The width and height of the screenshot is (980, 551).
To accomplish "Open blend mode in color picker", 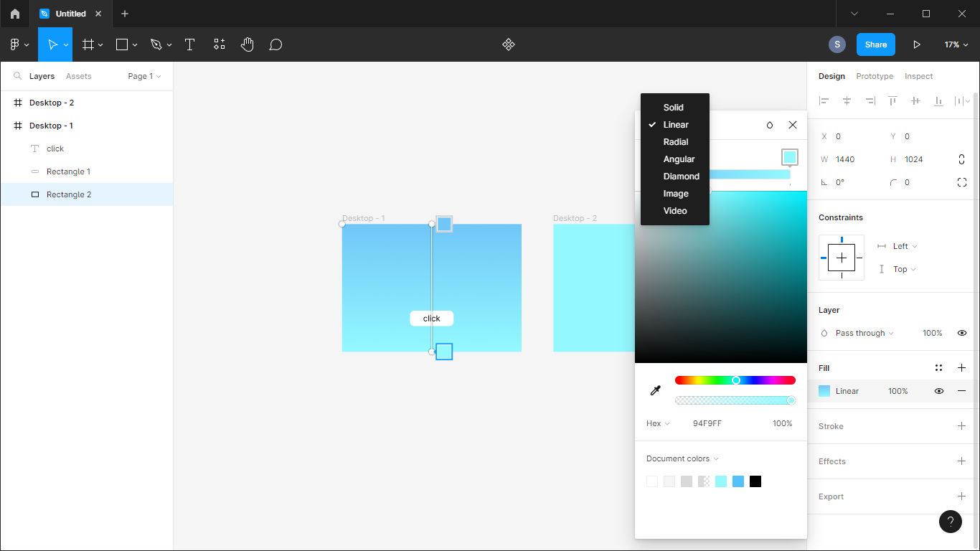I will pyautogui.click(x=770, y=125).
